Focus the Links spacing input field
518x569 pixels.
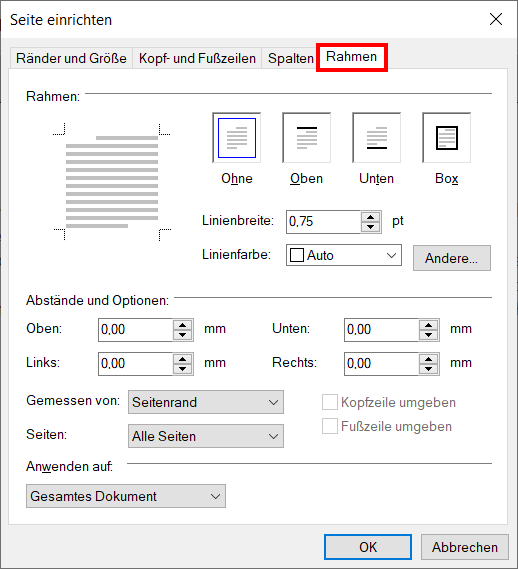point(135,364)
